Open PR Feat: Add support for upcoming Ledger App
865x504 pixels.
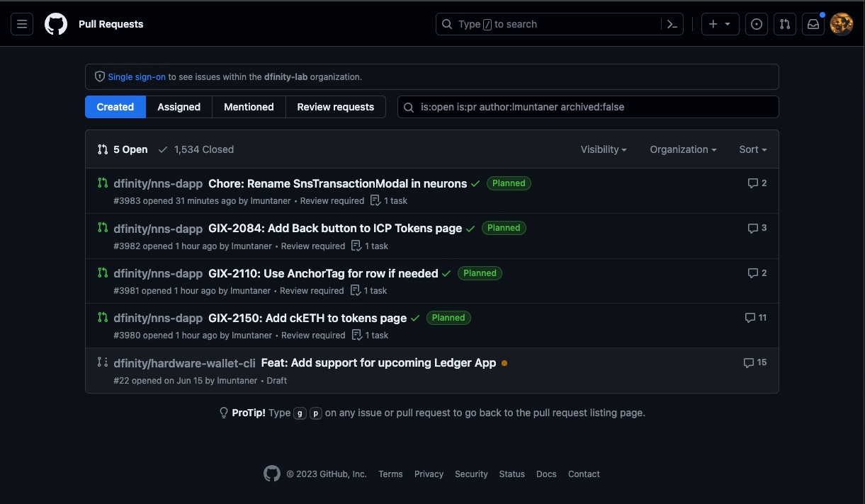pyautogui.click(x=379, y=362)
